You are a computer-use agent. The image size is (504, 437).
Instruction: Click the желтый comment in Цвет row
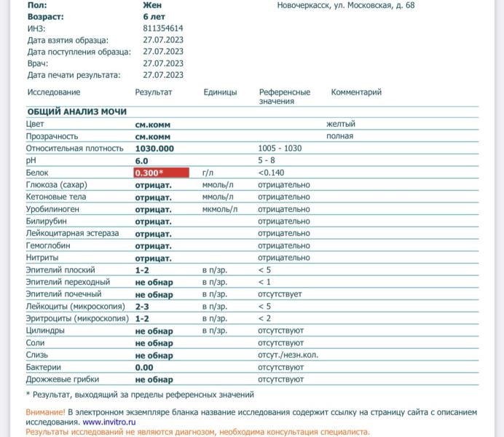[x=340, y=124]
